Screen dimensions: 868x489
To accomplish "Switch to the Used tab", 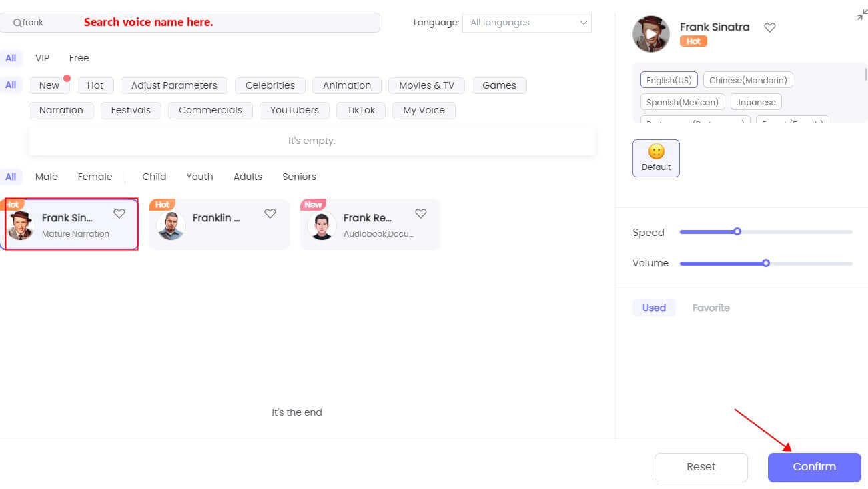I will point(654,308).
